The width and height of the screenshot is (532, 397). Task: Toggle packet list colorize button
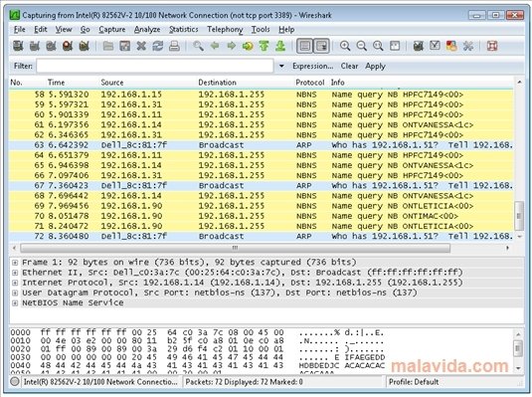pos(304,46)
